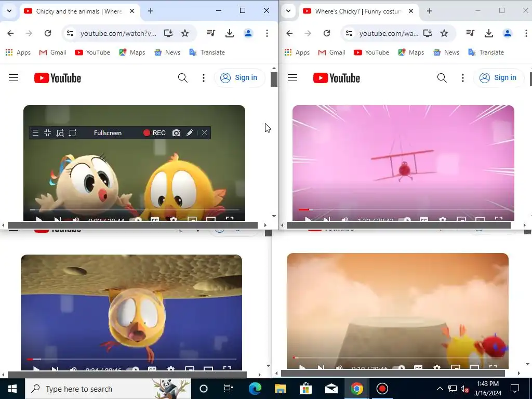The height and width of the screenshot is (399, 532).
Task: Collapse the screen recorder toolbar
Action: click(47, 133)
